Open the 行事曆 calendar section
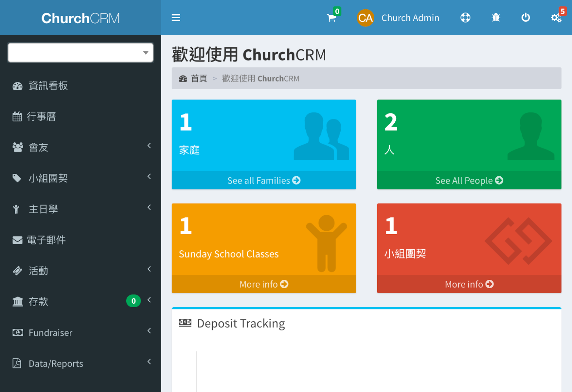 (42, 116)
